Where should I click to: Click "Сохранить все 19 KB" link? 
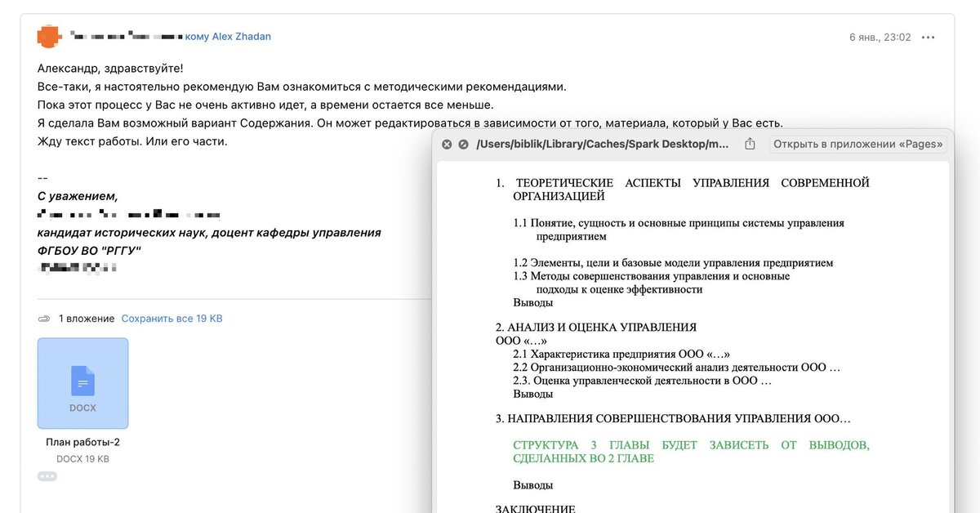coord(171,319)
